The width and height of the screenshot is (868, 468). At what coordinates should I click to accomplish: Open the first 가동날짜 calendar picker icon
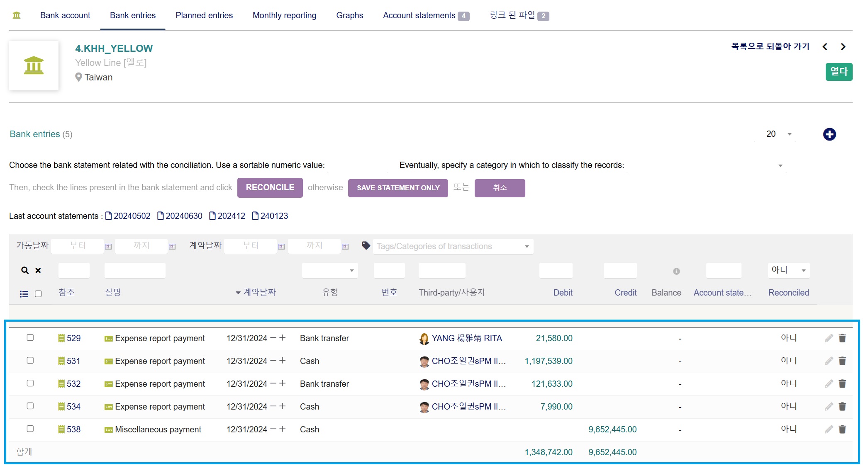[x=108, y=246]
